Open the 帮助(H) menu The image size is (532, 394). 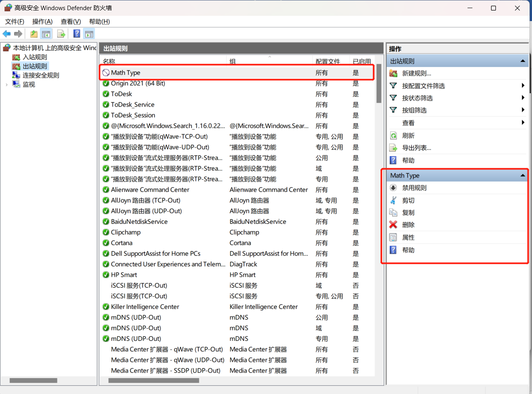[99, 21]
